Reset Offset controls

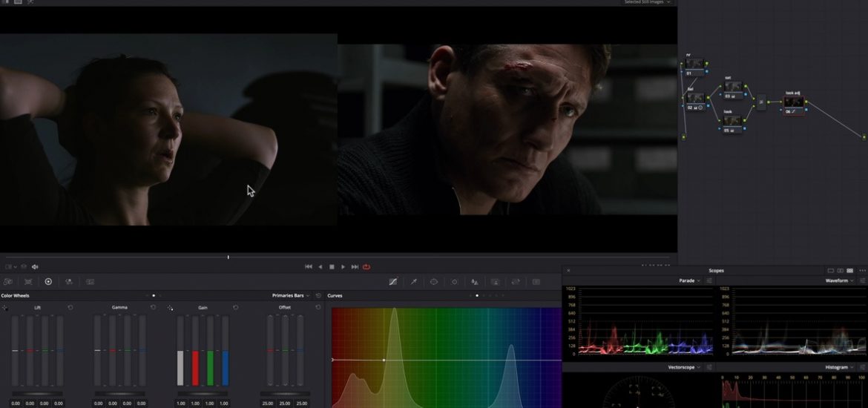318,307
